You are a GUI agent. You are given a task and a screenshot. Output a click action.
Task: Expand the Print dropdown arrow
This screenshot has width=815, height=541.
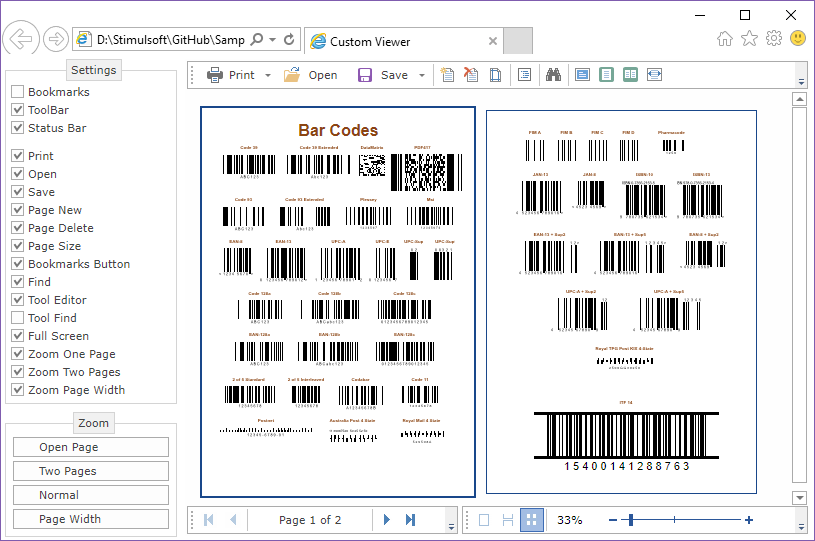[268, 75]
